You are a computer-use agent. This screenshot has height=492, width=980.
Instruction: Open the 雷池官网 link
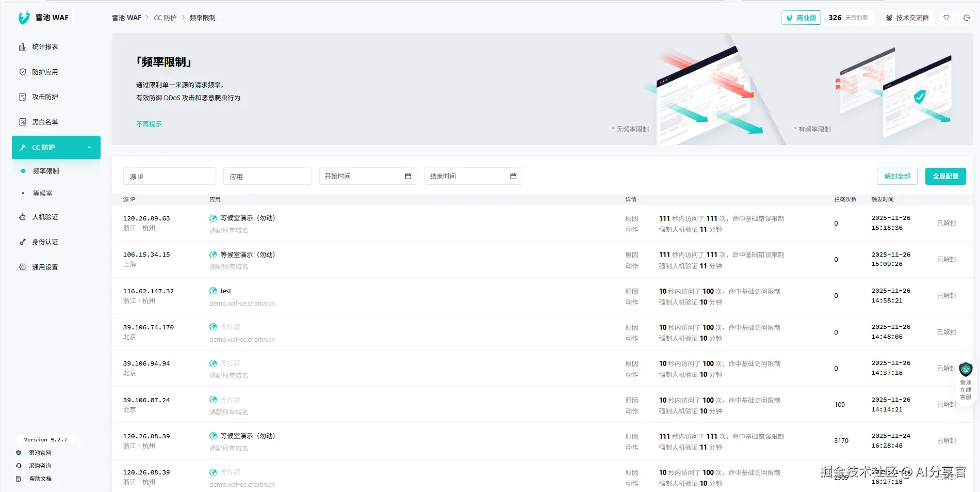pyautogui.click(x=40, y=453)
